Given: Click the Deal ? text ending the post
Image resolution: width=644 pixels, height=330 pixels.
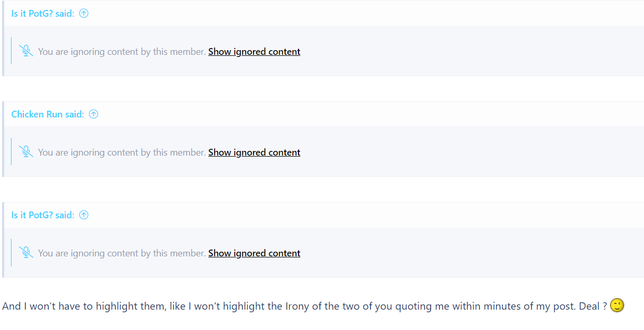Looking at the screenshot, I should pyautogui.click(x=593, y=306).
